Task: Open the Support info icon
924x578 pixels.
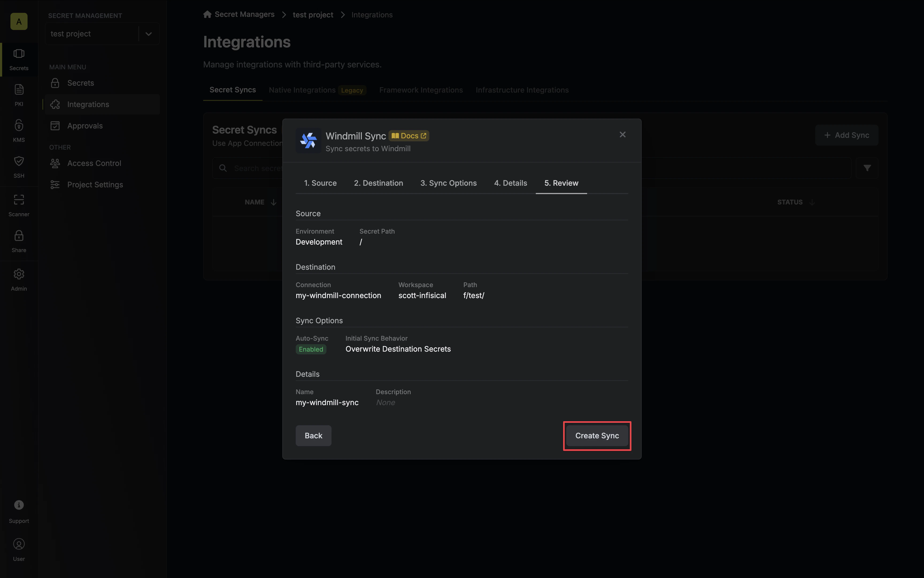Action: pyautogui.click(x=19, y=505)
